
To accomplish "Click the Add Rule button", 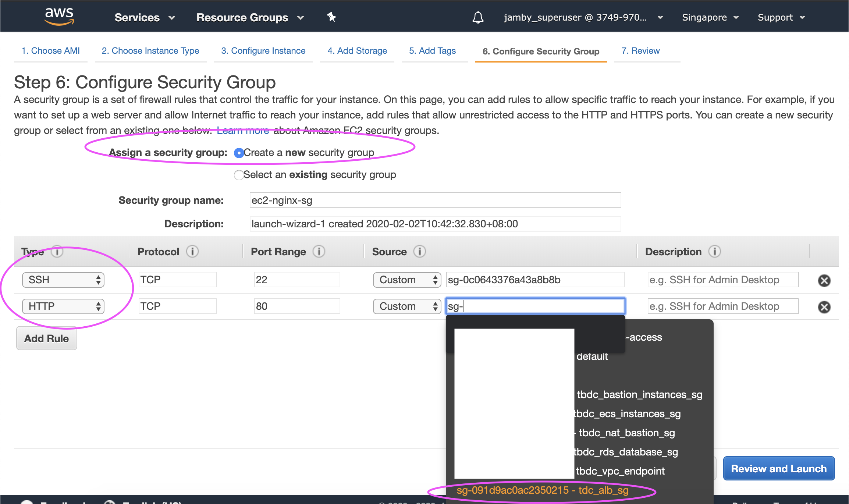I will (x=47, y=338).
